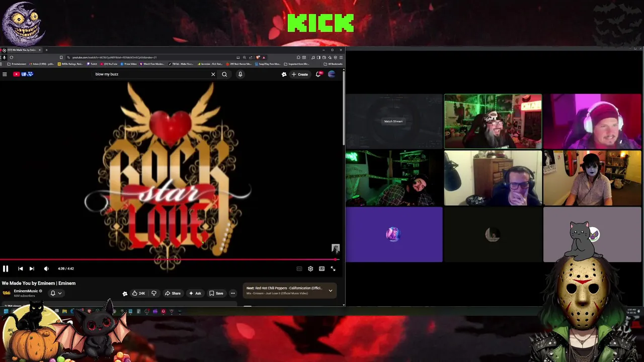
Task: Pause the YouTube video
Action: [x=6, y=268]
